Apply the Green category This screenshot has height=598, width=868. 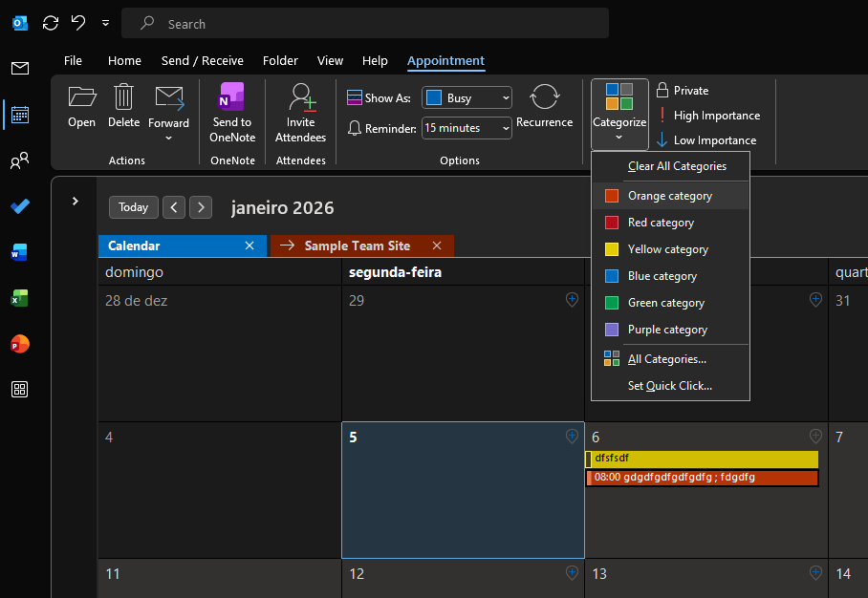pos(670,303)
